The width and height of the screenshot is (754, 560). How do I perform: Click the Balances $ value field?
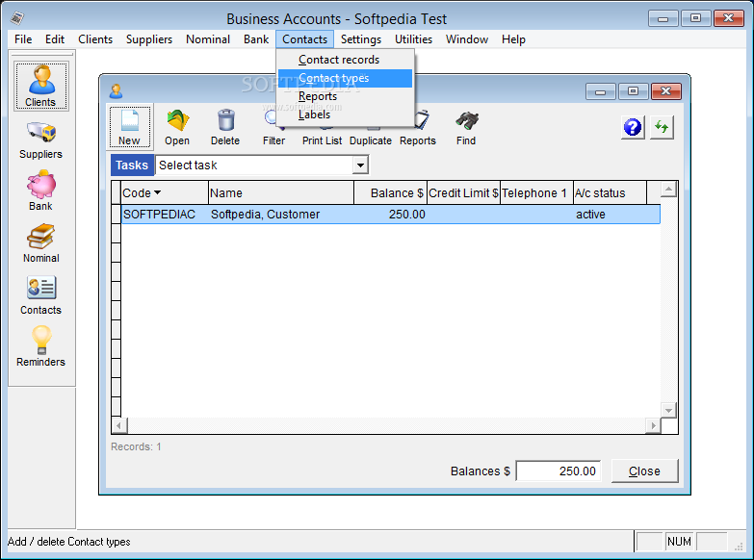559,471
